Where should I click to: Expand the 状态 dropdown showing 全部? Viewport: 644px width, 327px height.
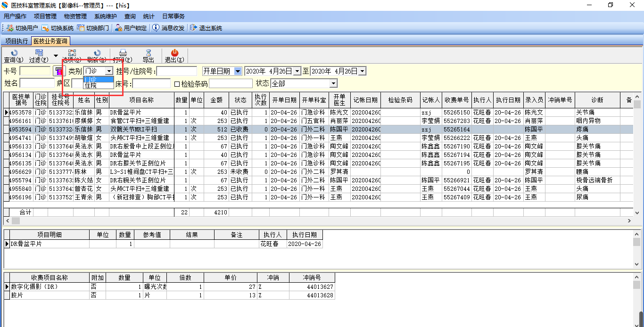(x=333, y=83)
